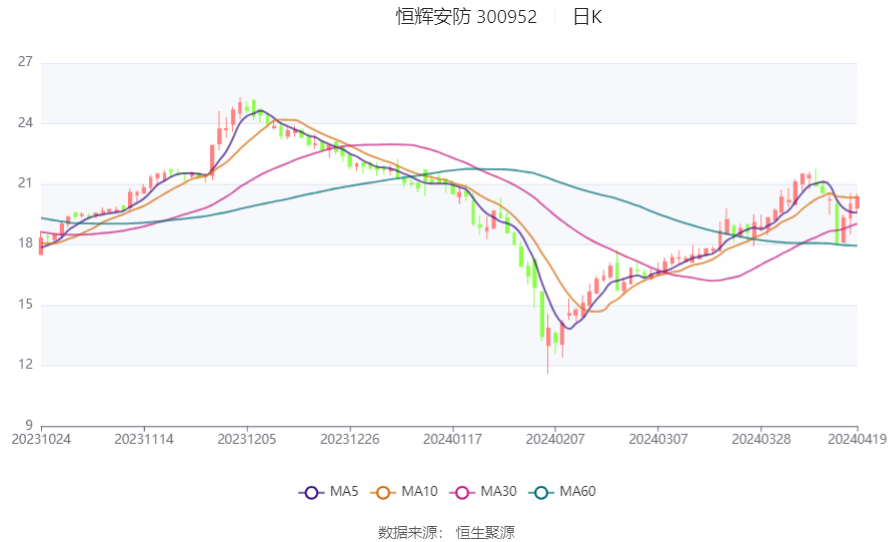Screen dimensions: 893x542
Task: Toggle the MA5 legend series
Action: [329, 492]
